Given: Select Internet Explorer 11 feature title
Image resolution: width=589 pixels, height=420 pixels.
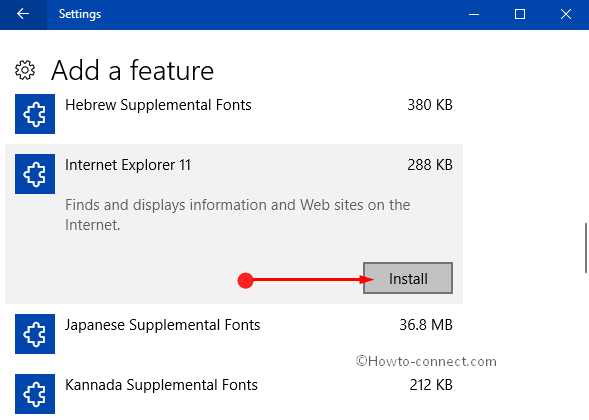Looking at the screenshot, I should pyautogui.click(x=128, y=165).
